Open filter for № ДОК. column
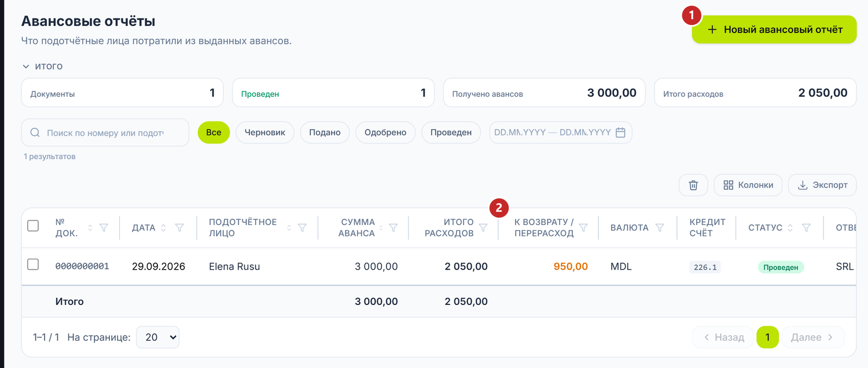 [x=104, y=228]
